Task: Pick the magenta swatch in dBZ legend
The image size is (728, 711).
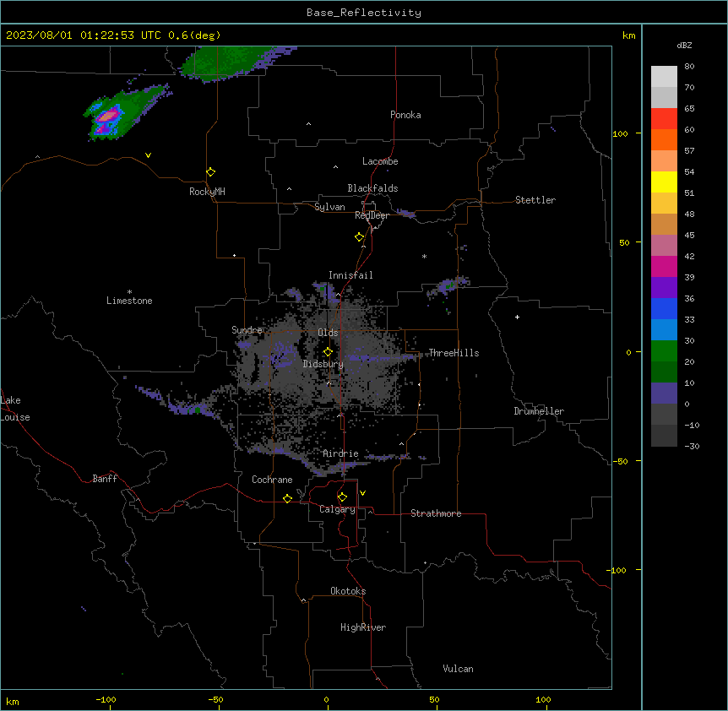Action: pos(664,266)
